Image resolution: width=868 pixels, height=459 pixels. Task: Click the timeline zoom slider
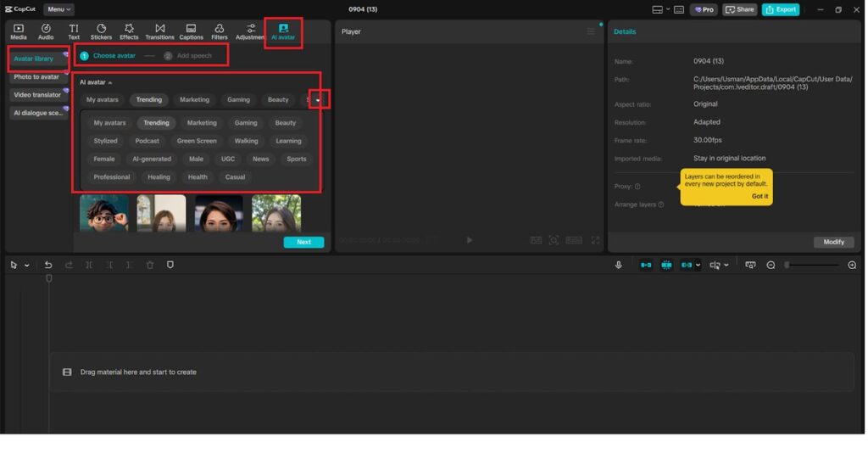[812, 265]
